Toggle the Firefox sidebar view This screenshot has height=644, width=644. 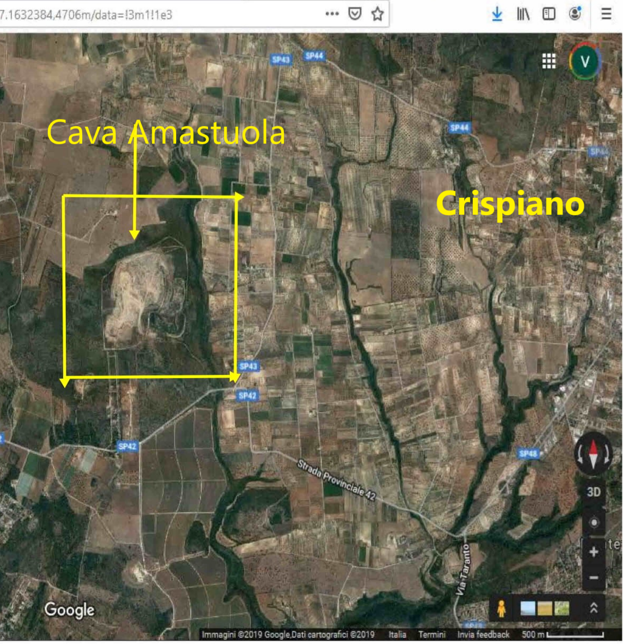point(549,14)
